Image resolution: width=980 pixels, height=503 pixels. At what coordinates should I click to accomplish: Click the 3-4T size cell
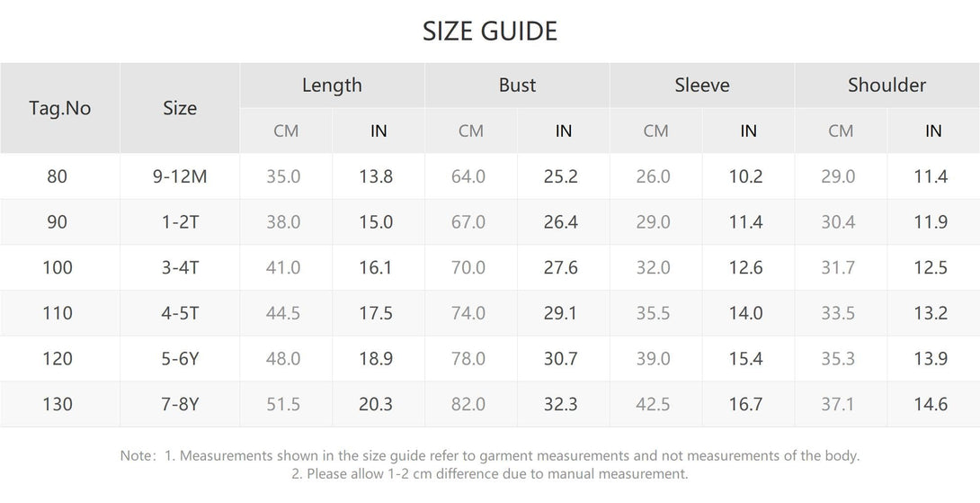180,268
